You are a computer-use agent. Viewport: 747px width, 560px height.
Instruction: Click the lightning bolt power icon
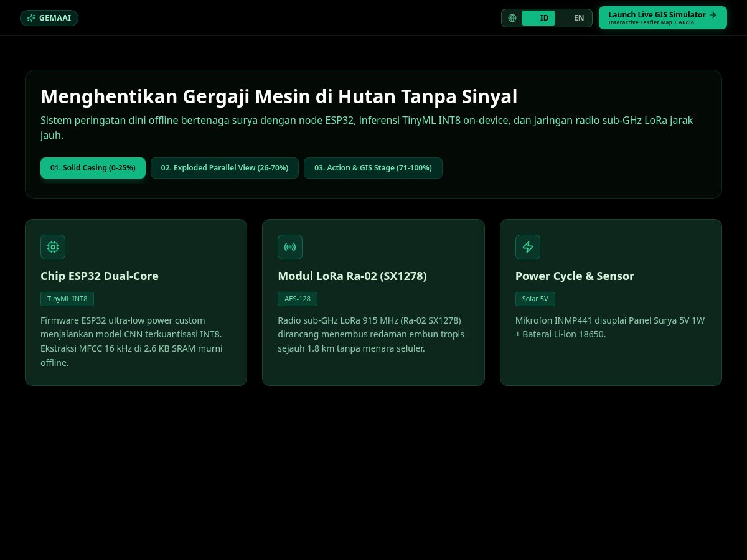point(528,247)
